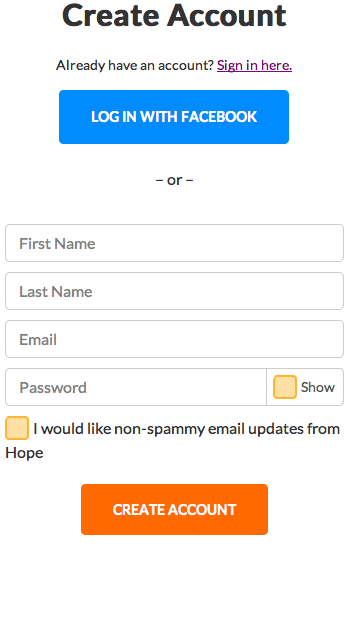The image size is (362, 618).
Task: Focus the Password entry field
Action: pos(136,387)
